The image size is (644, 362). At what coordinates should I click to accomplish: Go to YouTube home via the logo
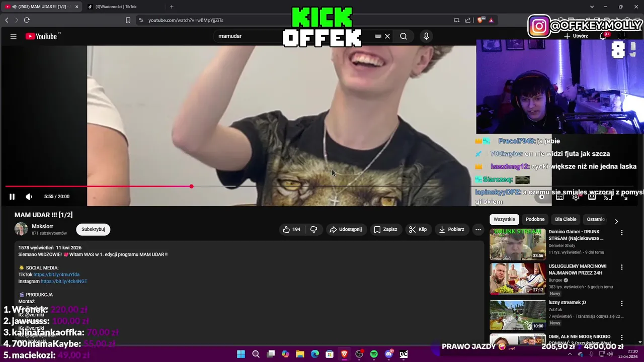41,36
